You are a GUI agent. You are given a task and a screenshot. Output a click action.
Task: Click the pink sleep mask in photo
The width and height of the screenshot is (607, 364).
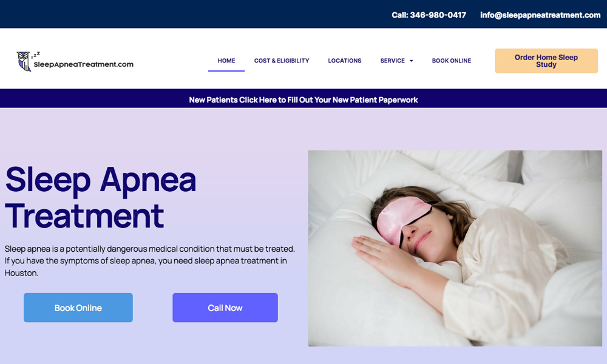click(402, 220)
